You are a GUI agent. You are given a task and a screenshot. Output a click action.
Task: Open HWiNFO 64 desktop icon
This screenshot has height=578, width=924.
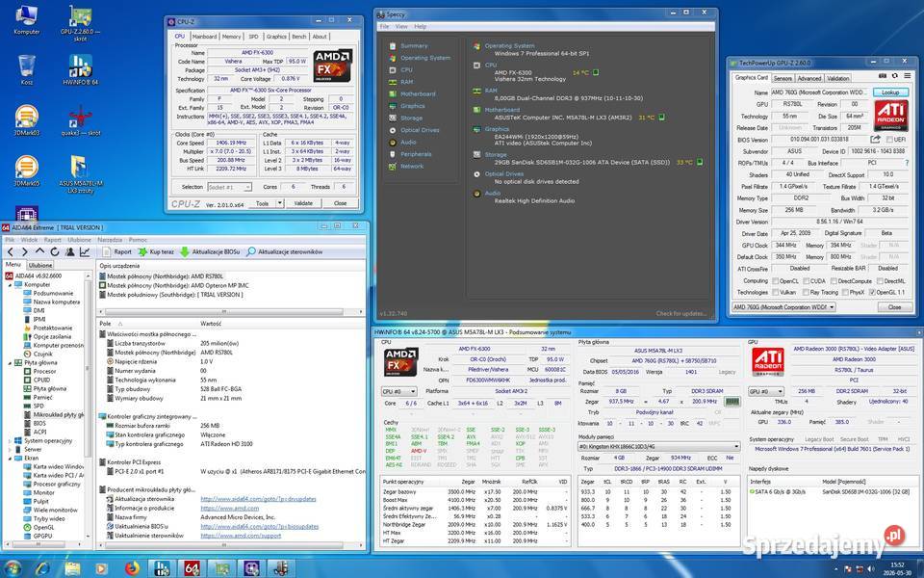(80, 70)
